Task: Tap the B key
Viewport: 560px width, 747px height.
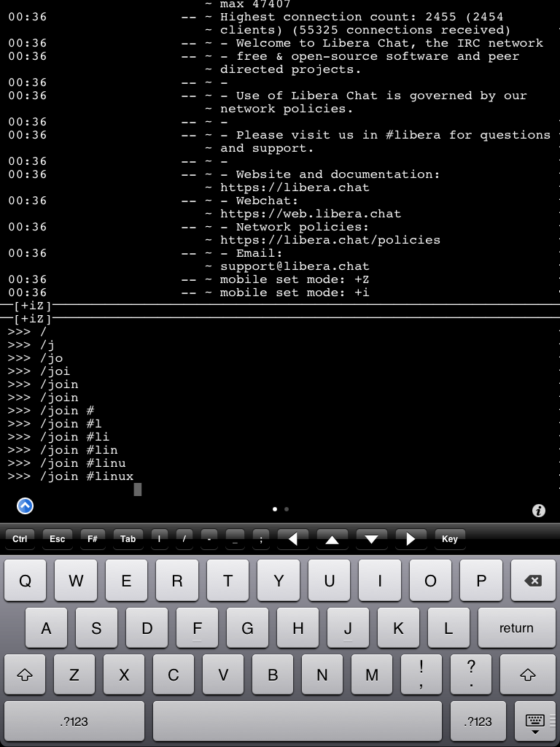Action: point(273,674)
